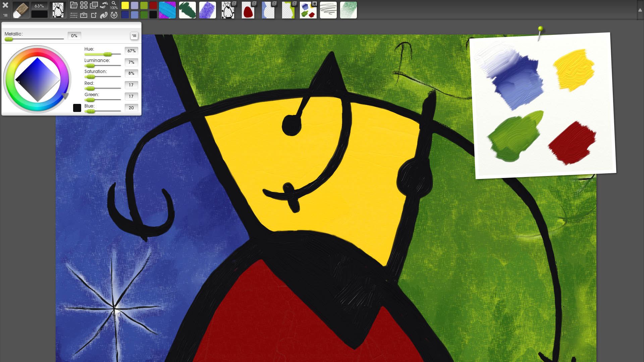Open the Toolbox icon in the toolbar
644x362 pixels.
pos(84,15)
